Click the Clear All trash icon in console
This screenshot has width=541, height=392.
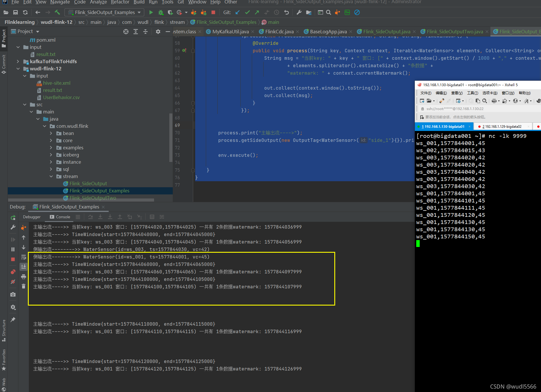[24, 286]
